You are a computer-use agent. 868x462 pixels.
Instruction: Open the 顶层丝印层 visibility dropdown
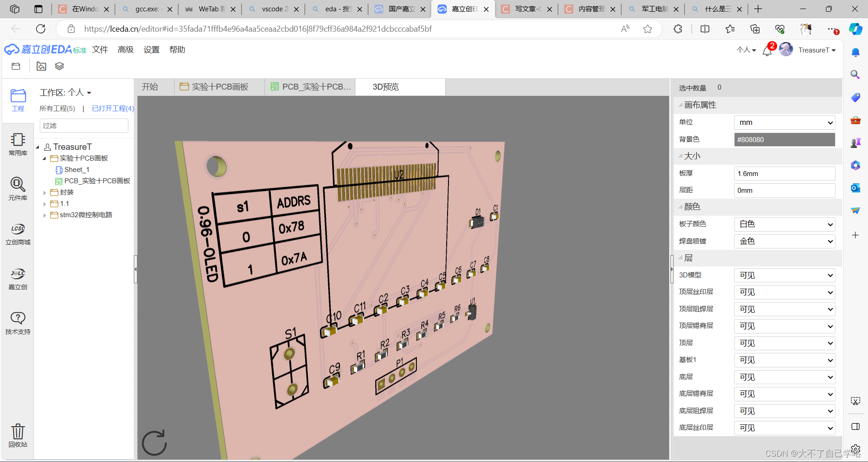click(785, 292)
